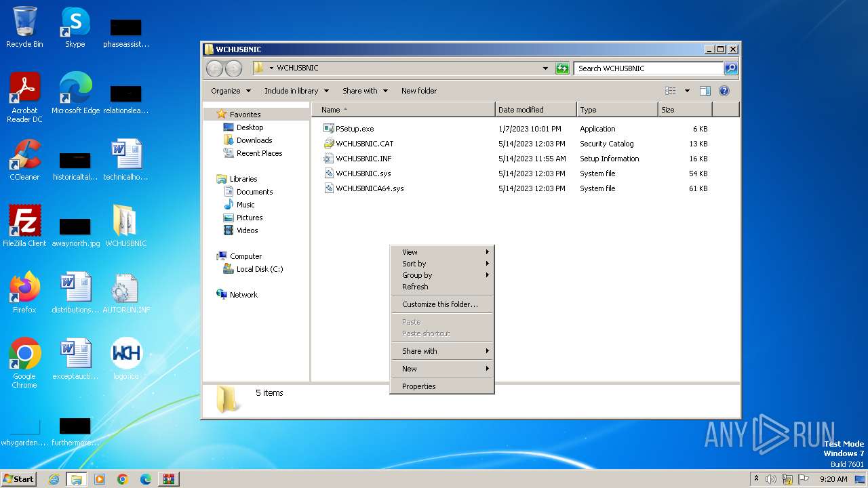Open Firefox from the desktop

pos(24,292)
